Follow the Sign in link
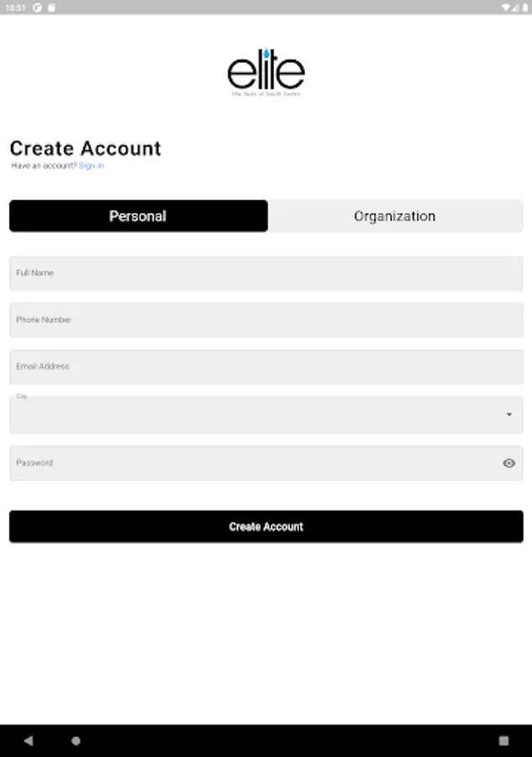The height and width of the screenshot is (757, 532). 91,167
